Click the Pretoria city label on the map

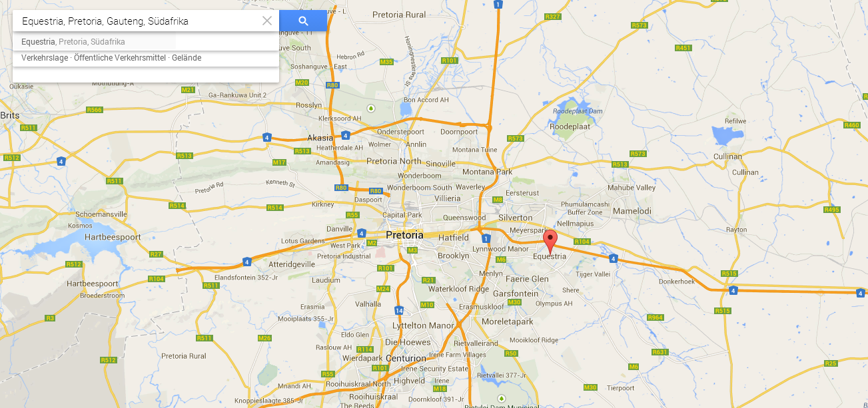(404, 235)
